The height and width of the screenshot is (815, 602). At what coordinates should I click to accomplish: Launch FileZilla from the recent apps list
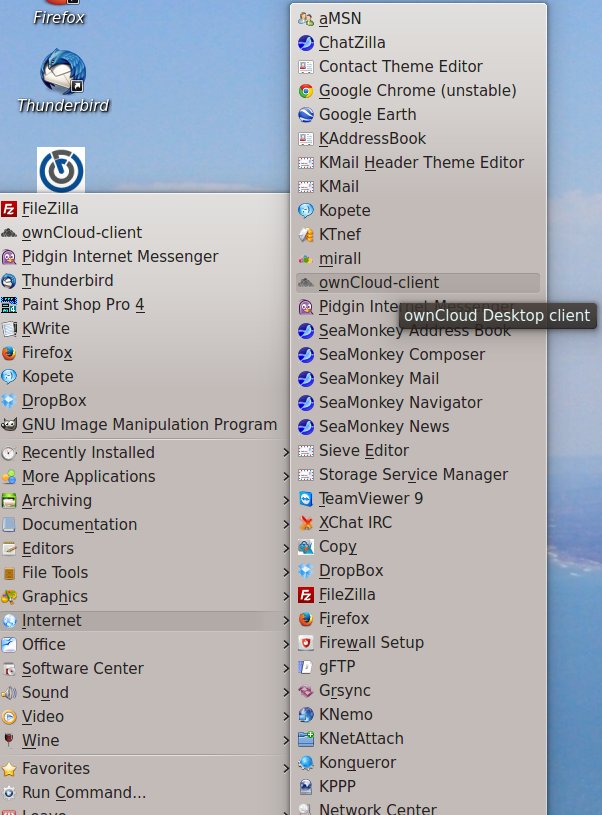pos(145,209)
